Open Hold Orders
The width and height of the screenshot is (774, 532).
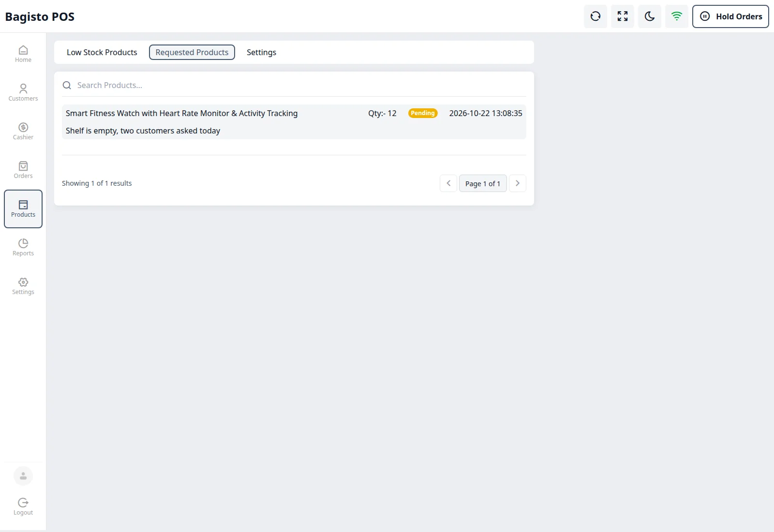[x=730, y=16]
